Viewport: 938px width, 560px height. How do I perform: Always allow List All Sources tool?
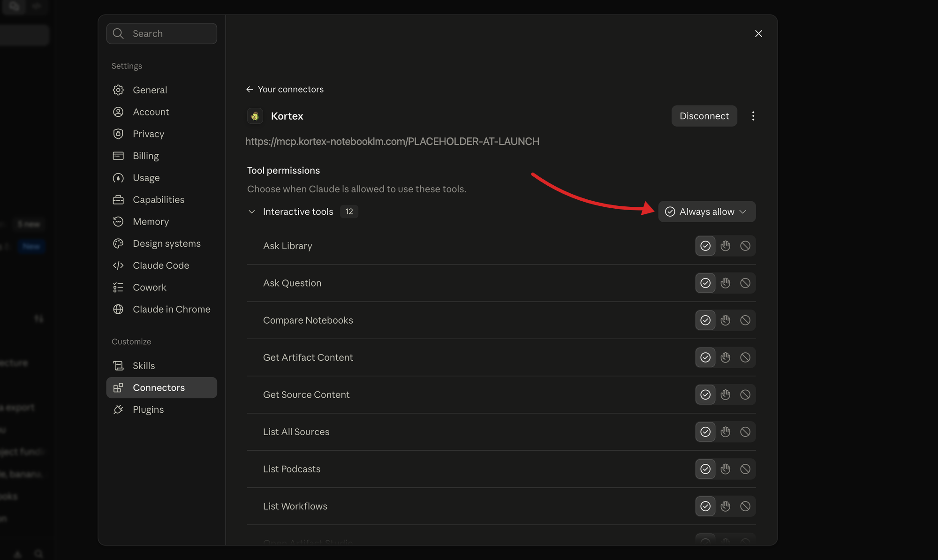click(705, 432)
